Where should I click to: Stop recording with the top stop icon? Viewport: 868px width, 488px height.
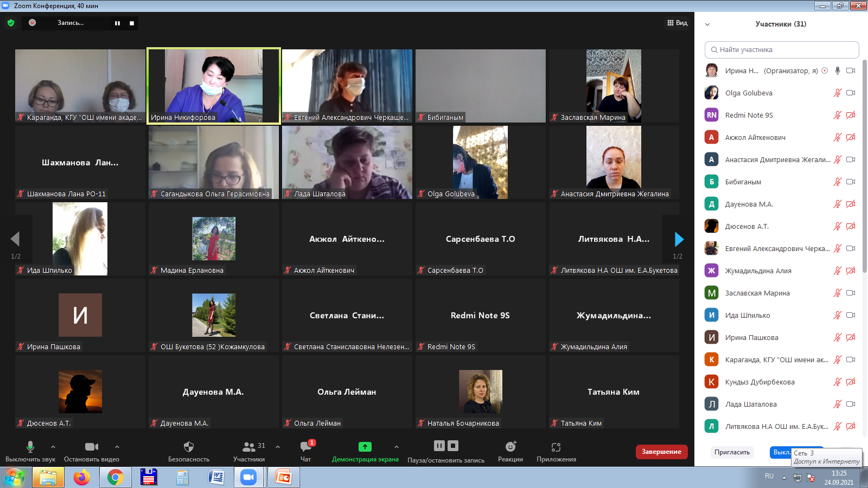[132, 23]
